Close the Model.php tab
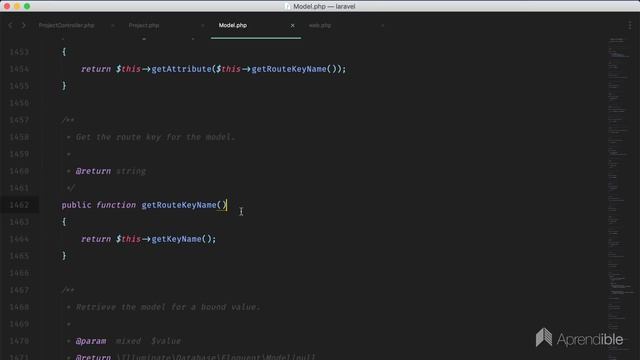This screenshot has width=640, height=360. (x=292, y=25)
